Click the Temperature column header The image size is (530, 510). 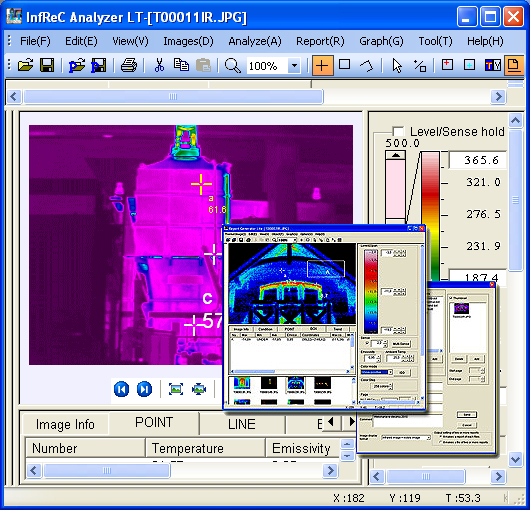click(x=206, y=448)
